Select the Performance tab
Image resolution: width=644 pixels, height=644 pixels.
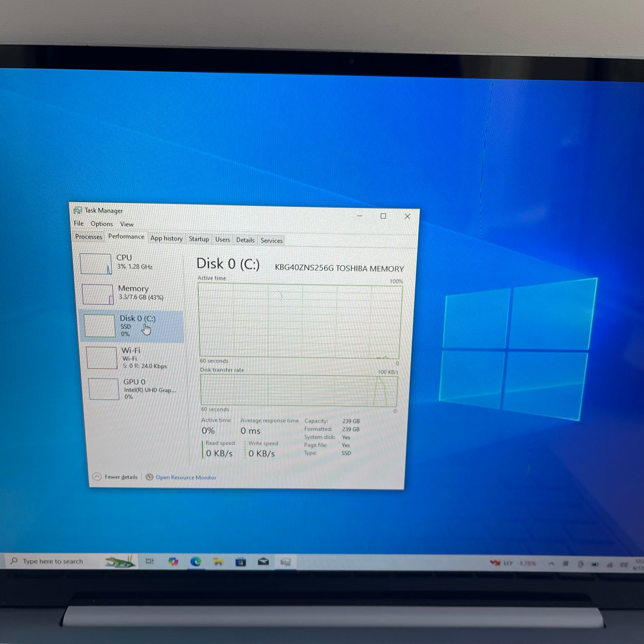click(126, 237)
